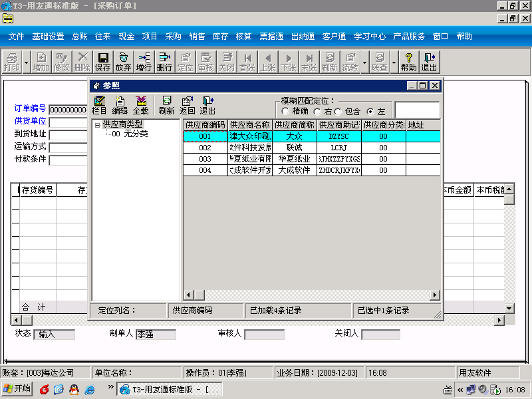The image size is (532, 399).
Task: Click the 关闭 order toolbar icon
Action: (226, 62)
